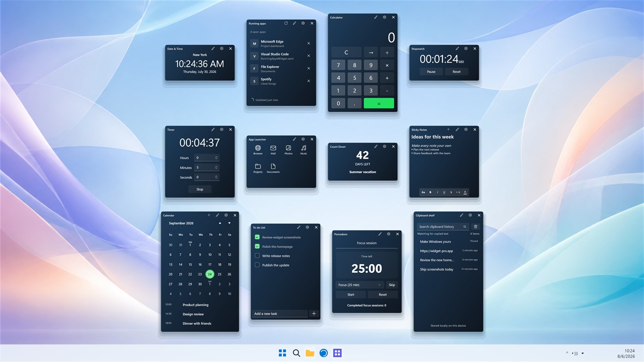Clear the Calculator with C

pos(346,52)
